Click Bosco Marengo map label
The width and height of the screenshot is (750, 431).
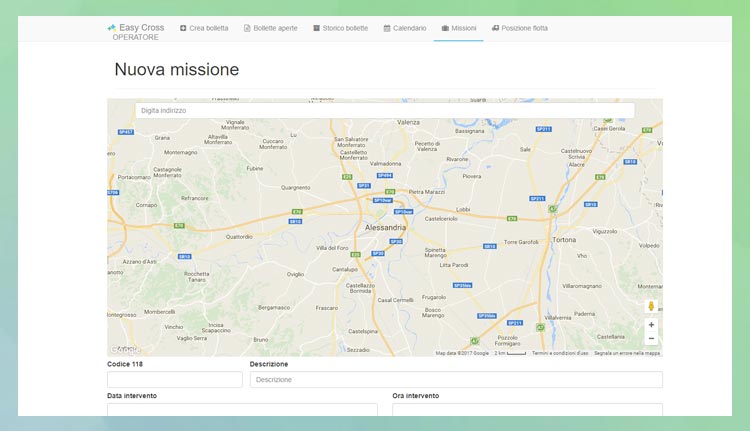[433, 312]
